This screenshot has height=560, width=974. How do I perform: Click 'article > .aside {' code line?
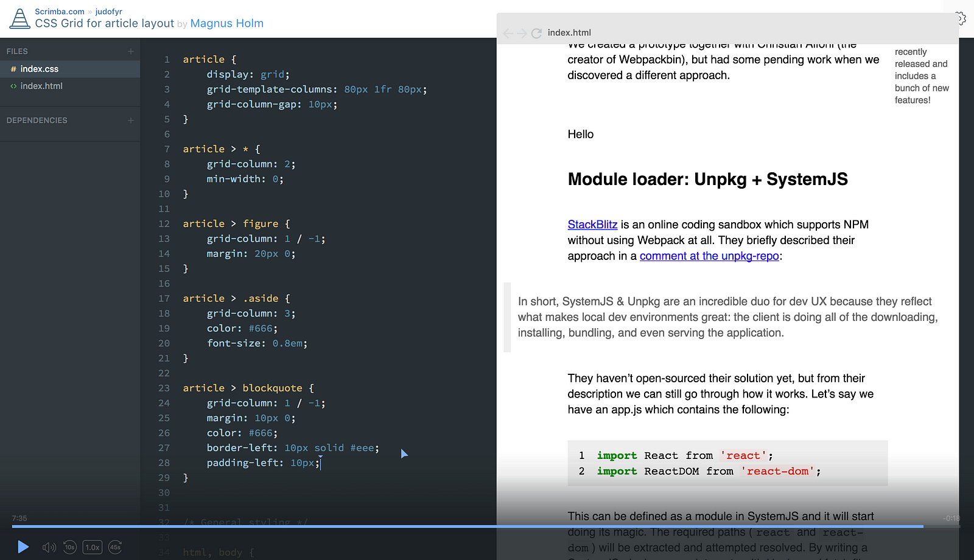coord(236,299)
